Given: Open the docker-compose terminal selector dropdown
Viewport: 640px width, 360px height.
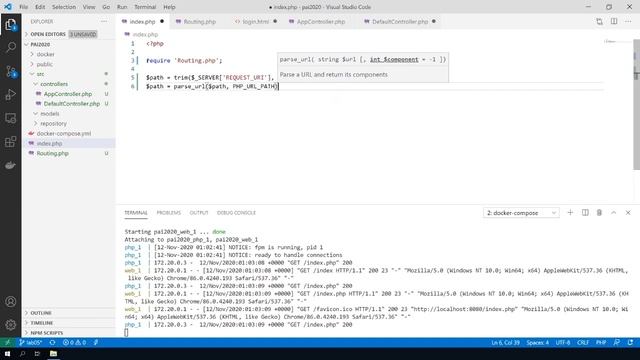Looking at the screenshot, I should (521, 213).
